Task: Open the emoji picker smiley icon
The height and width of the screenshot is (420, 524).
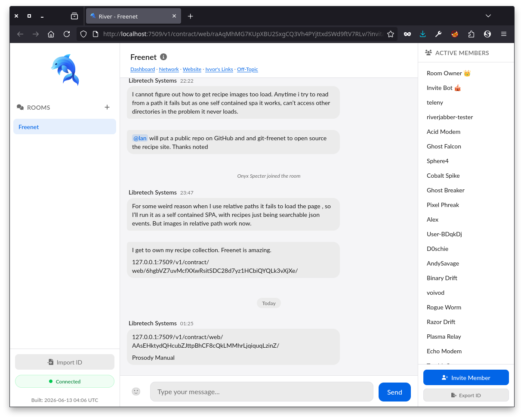Action: point(136,392)
